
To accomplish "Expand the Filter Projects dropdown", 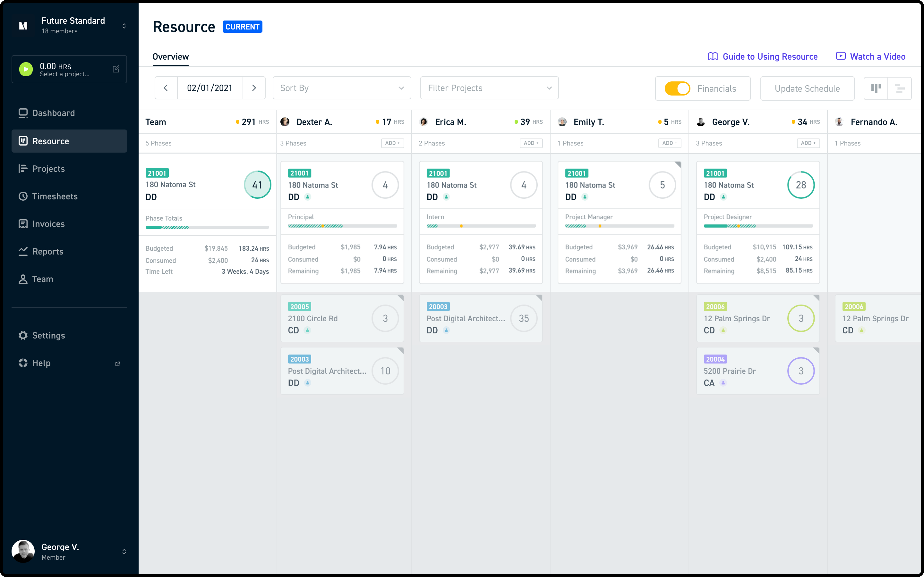I will 489,88.
